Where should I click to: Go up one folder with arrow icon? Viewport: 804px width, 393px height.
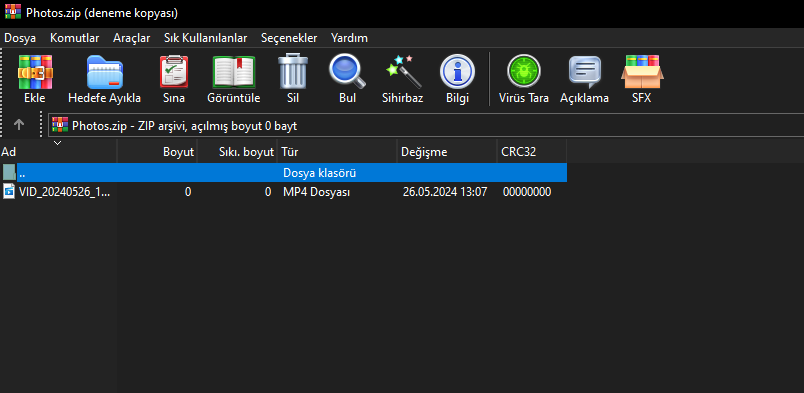tap(19, 125)
